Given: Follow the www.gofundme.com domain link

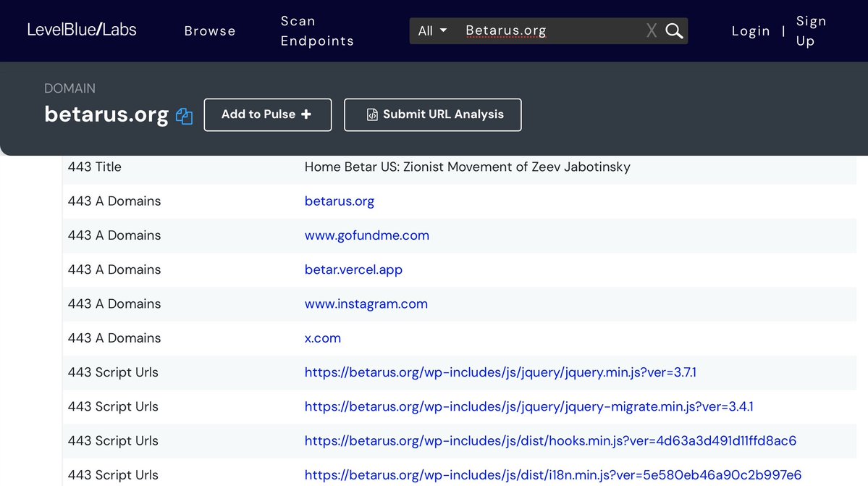Looking at the screenshot, I should 367,235.
